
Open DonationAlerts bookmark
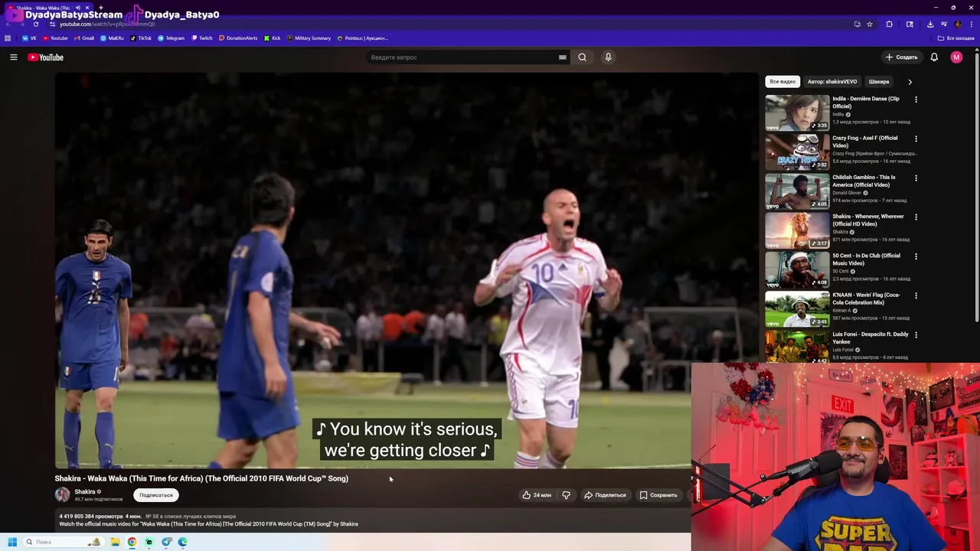(238, 37)
